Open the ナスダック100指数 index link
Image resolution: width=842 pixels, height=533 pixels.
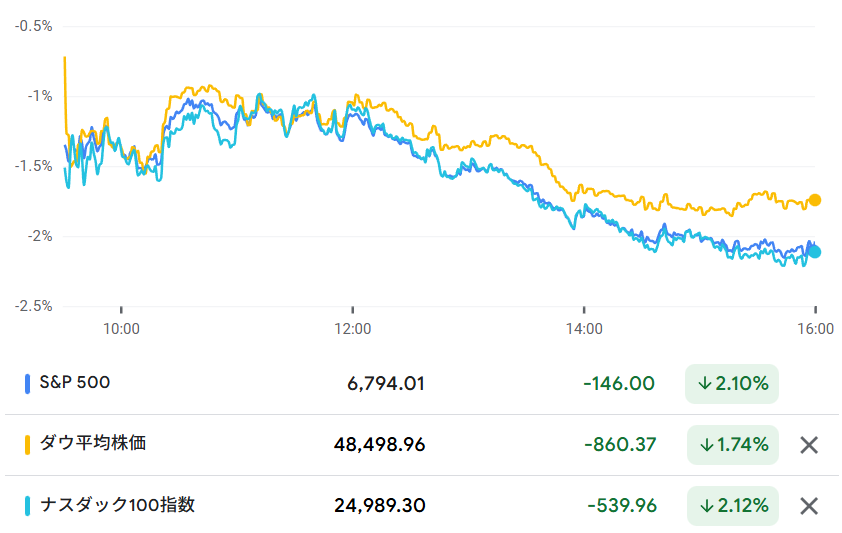[117, 505]
